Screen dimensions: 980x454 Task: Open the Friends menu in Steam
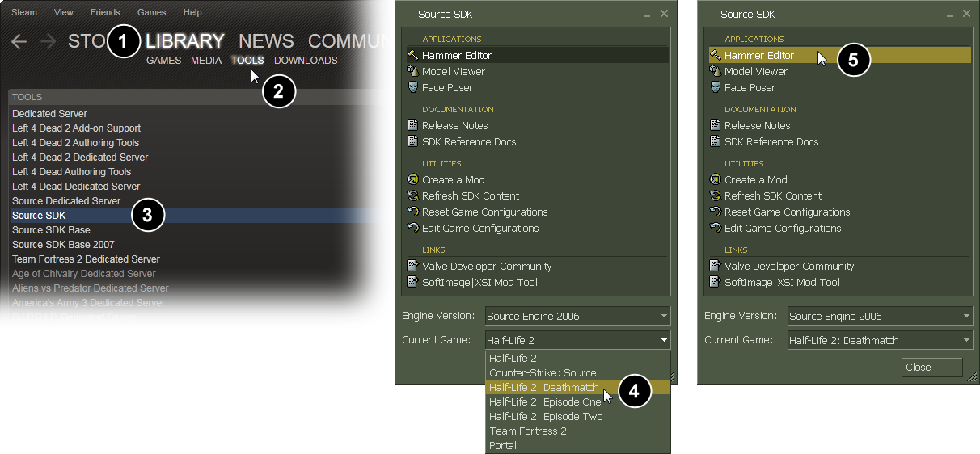105,12
